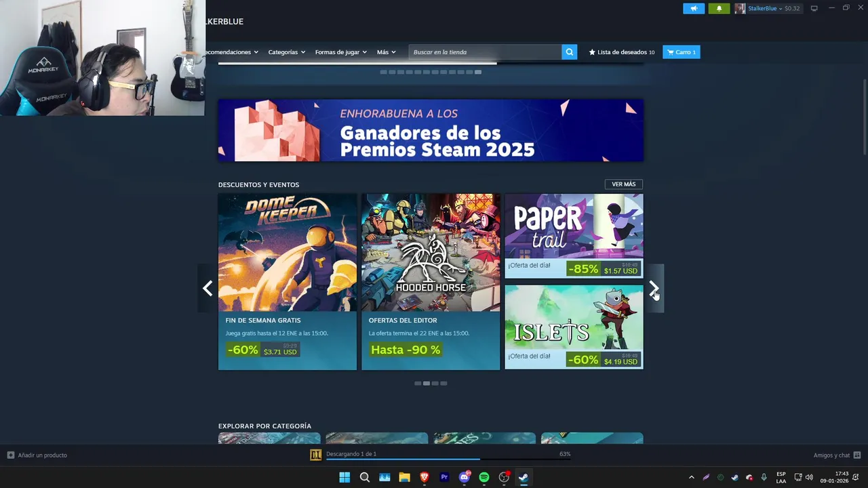868x488 pixels.
Task: Open the OBS Studio taskbar icon
Action: tap(504, 477)
